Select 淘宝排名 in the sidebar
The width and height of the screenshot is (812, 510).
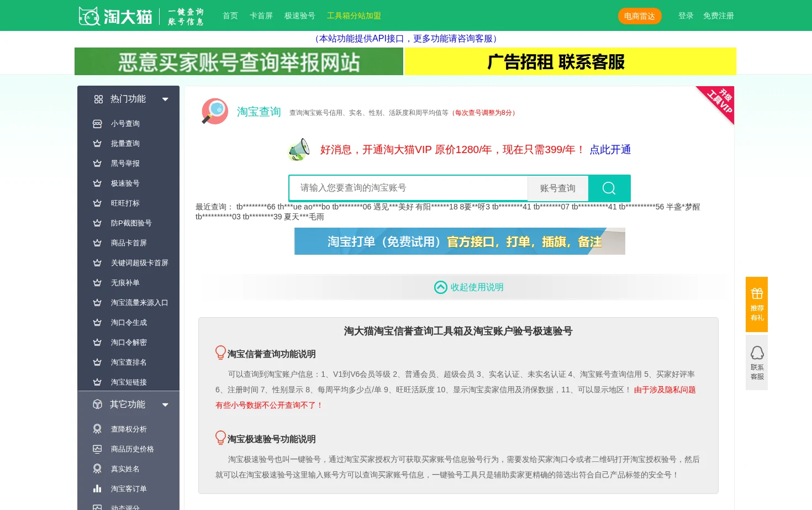128,362
